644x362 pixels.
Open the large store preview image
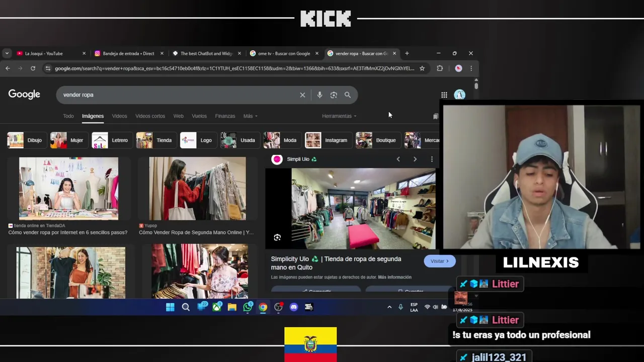click(x=363, y=209)
